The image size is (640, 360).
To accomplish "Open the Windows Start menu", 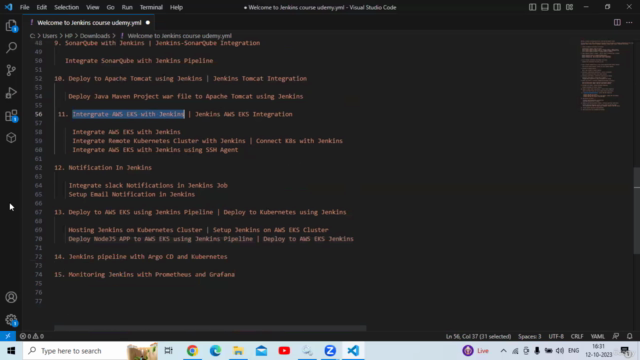I will (11, 351).
